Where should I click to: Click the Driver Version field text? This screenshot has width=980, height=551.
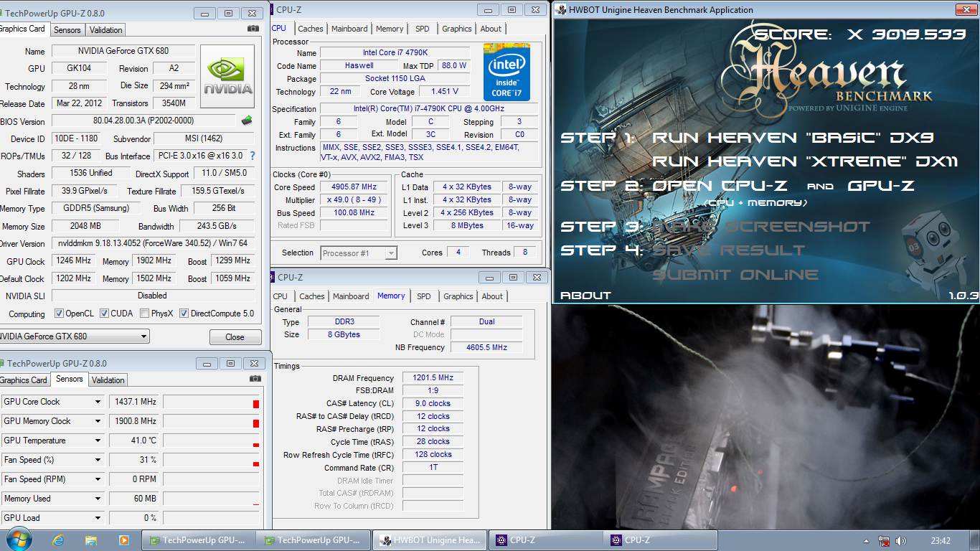(154, 243)
